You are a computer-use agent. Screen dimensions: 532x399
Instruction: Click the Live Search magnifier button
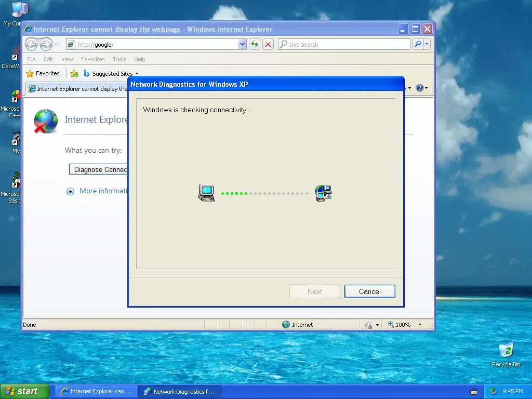pos(418,45)
